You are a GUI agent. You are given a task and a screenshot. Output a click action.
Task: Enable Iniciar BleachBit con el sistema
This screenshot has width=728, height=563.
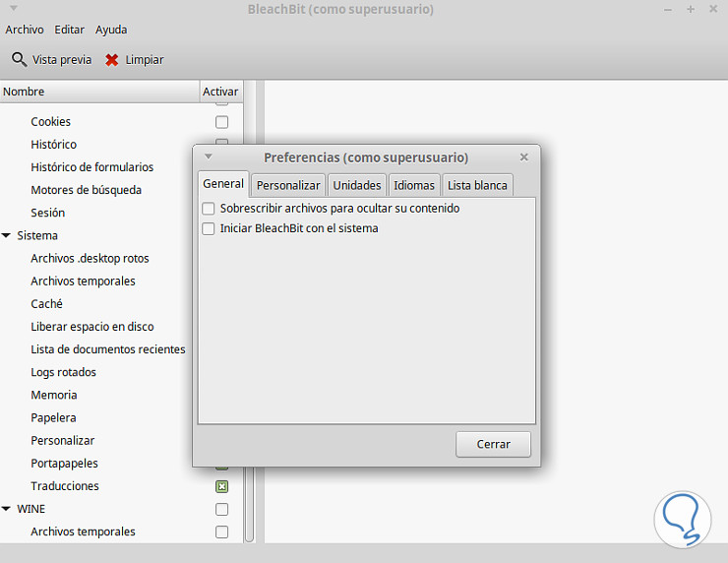(209, 228)
